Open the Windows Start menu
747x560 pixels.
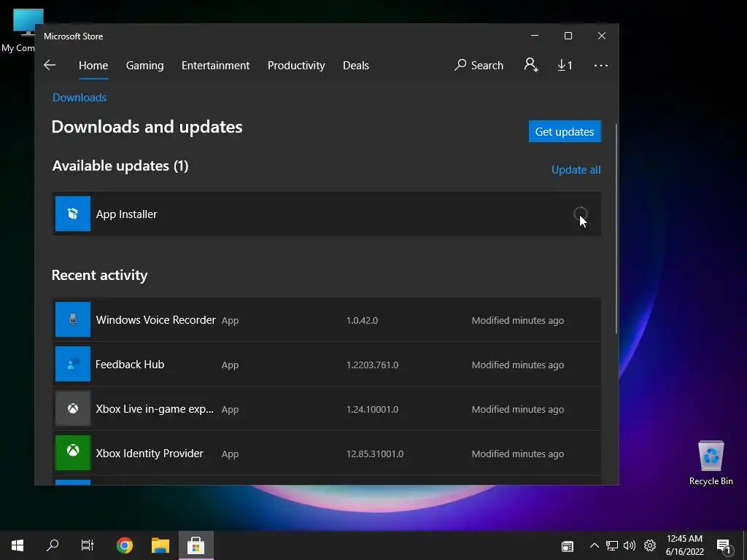[x=18, y=545]
